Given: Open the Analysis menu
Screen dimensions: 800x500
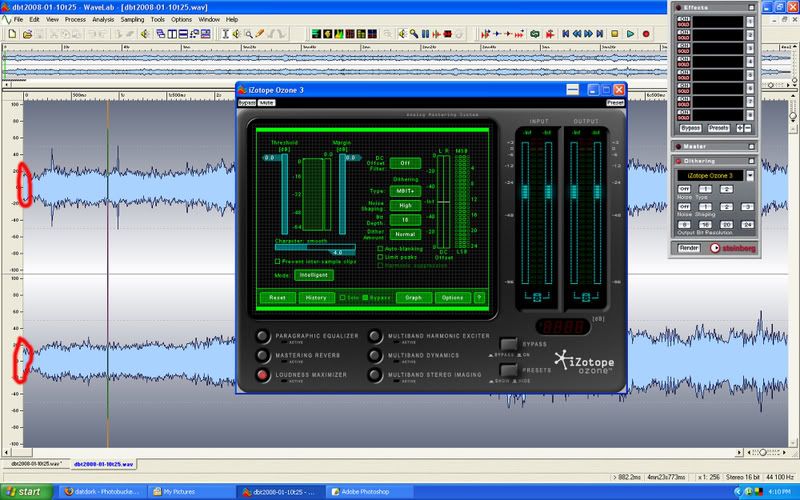Looking at the screenshot, I should point(103,19).
